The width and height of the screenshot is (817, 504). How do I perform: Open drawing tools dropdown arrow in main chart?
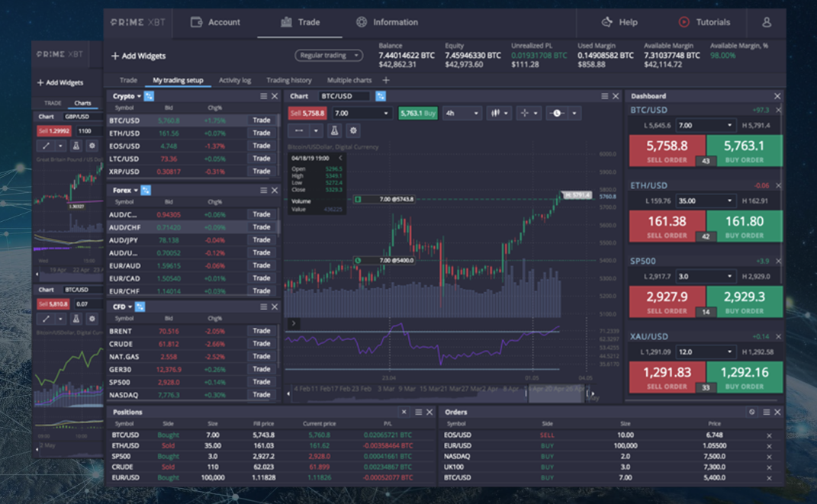pos(316,130)
